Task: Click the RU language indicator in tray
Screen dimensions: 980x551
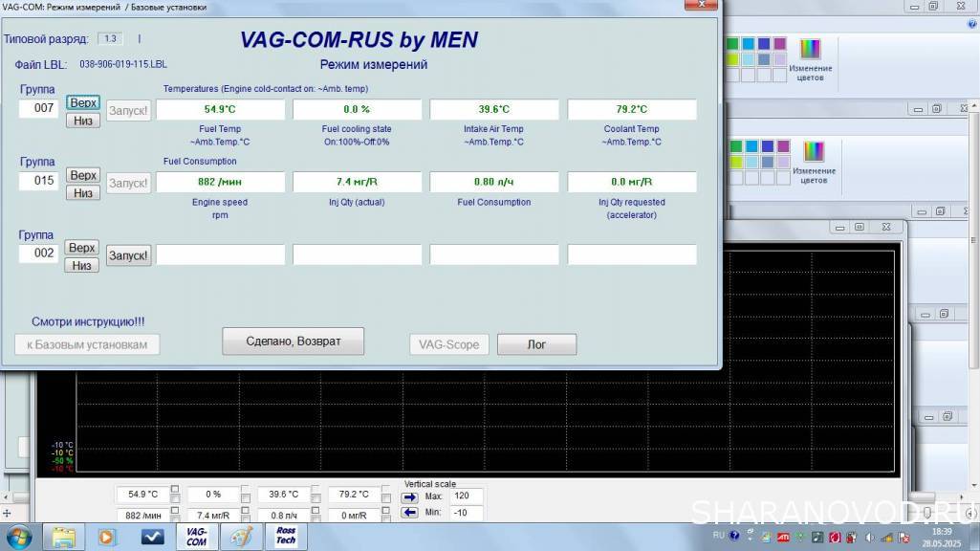Action: click(719, 537)
